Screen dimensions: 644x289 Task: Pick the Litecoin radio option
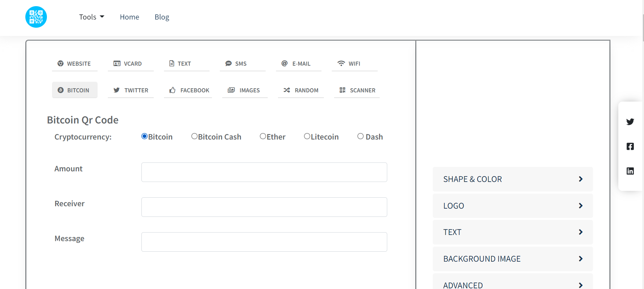click(x=307, y=136)
